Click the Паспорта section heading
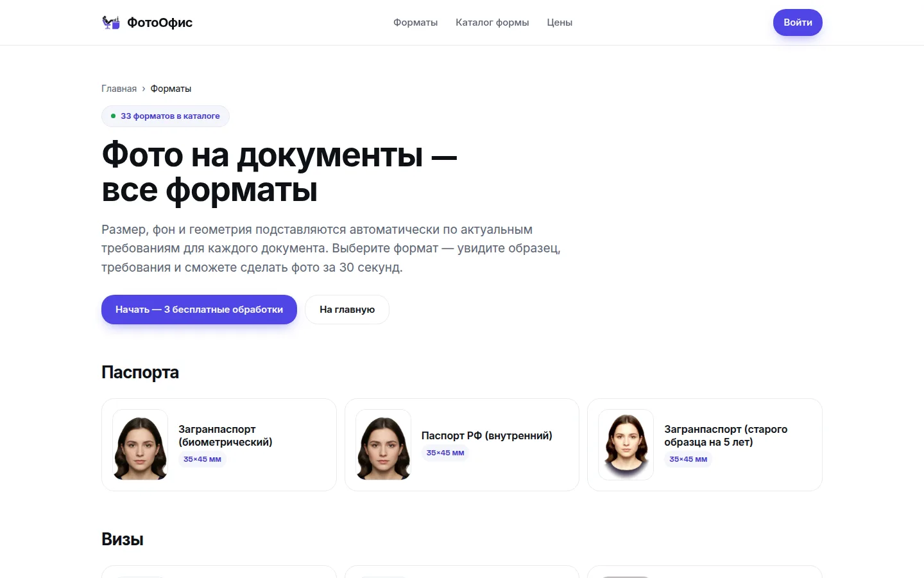This screenshot has height=578, width=924. coord(140,372)
